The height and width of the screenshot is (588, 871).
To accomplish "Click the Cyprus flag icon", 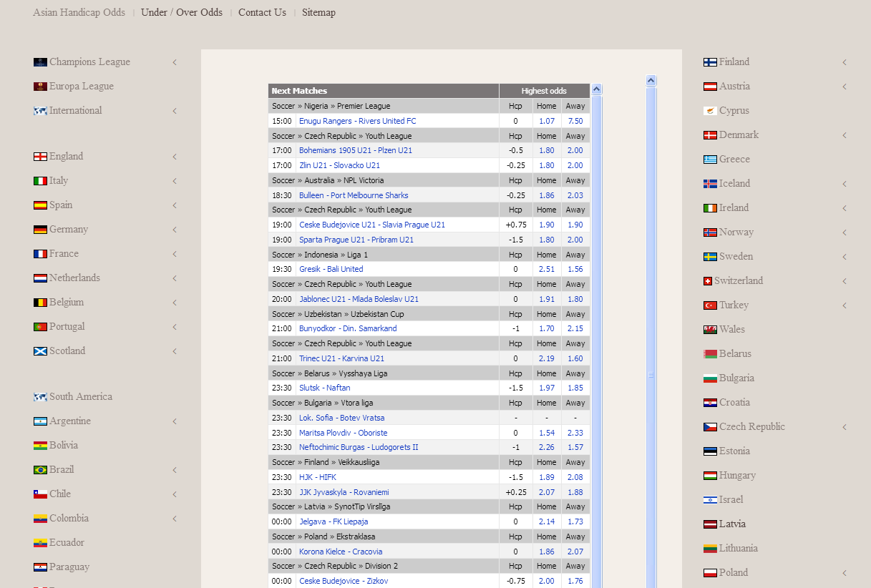I will (710, 111).
